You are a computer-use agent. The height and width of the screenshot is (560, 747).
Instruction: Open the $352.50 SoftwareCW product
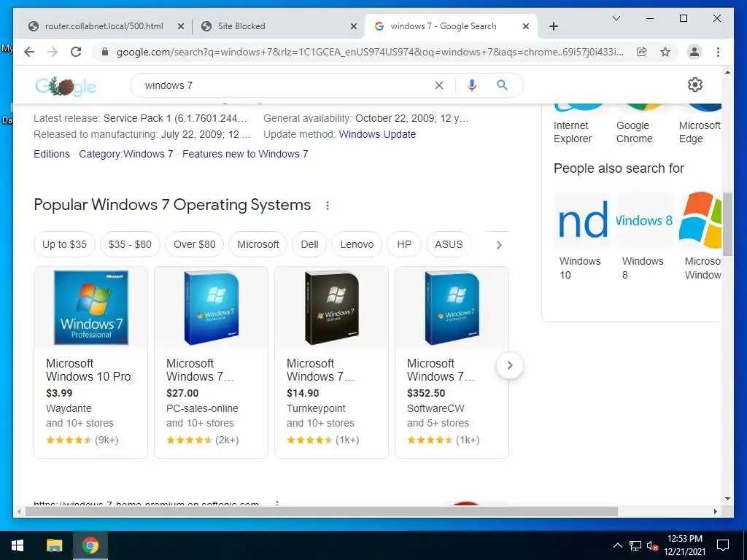point(452,362)
